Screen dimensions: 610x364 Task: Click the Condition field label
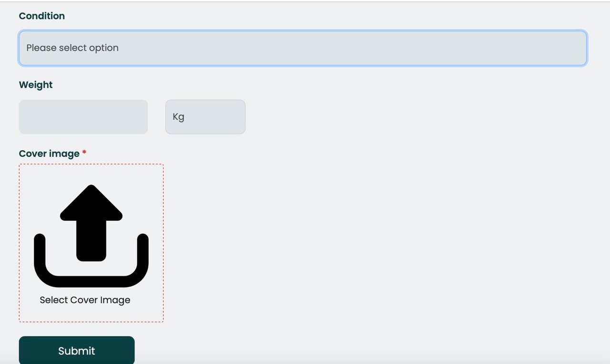coord(42,16)
